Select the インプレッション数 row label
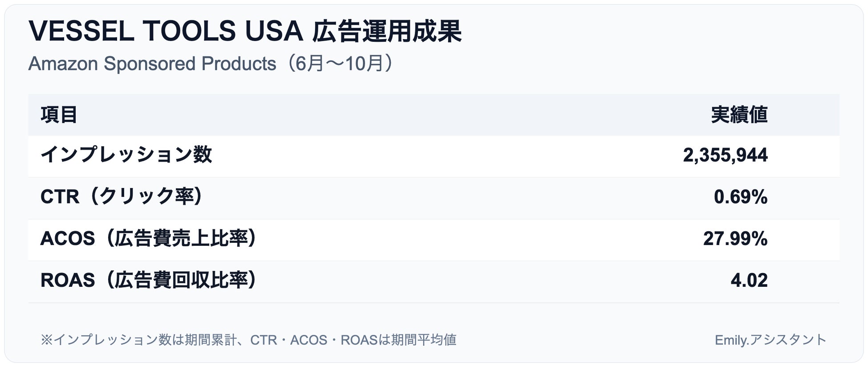Viewport: 868px width, 367px height. pyautogui.click(x=126, y=155)
